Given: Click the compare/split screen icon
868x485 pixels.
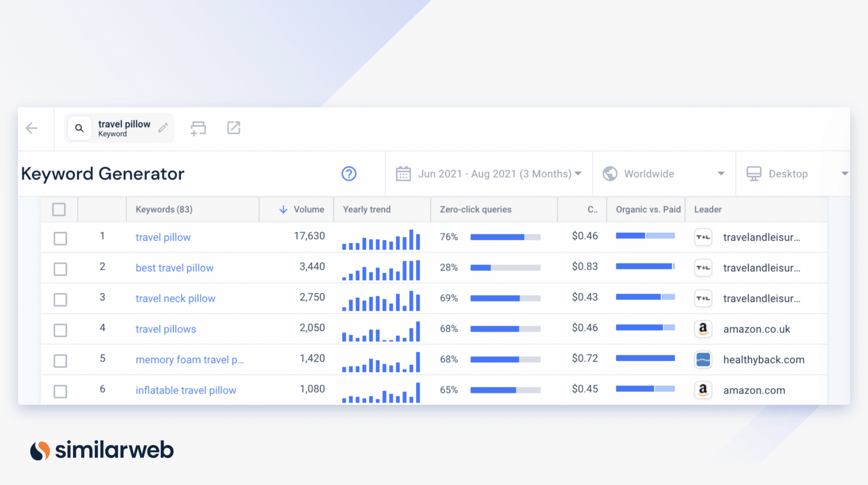Looking at the screenshot, I should (x=198, y=128).
